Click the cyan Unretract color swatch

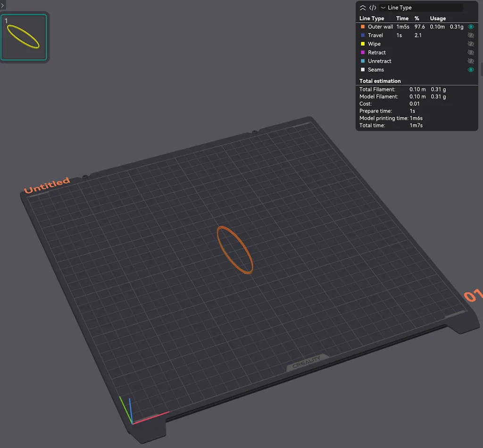[363, 61]
